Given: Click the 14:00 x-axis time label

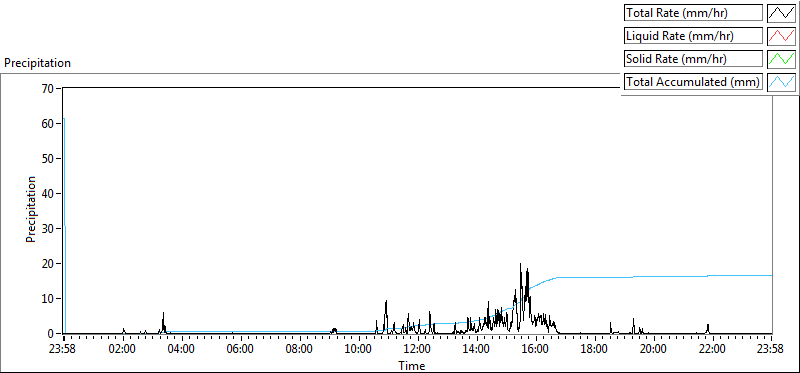Looking at the screenshot, I should point(477,350).
